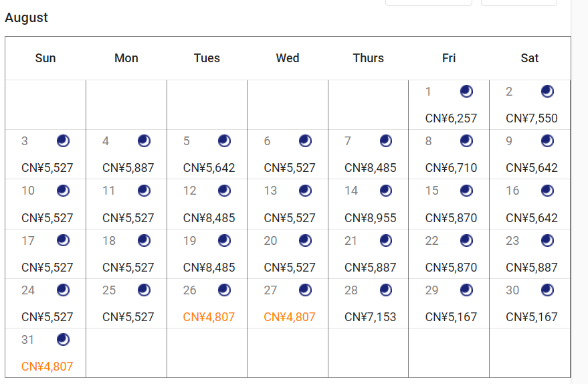This screenshot has height=384, width=588.
Task: Pick date 29 priced CN¥5,167
Action: click(449, 303)
